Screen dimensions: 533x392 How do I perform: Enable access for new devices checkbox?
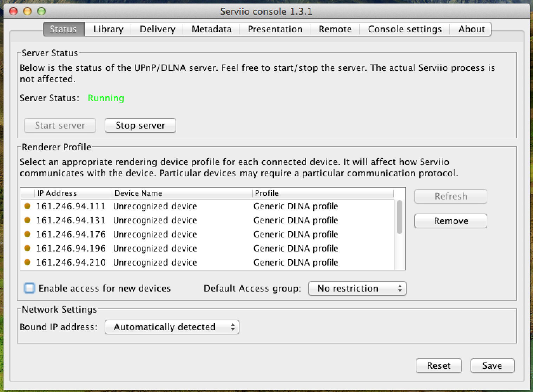(29, 288)
